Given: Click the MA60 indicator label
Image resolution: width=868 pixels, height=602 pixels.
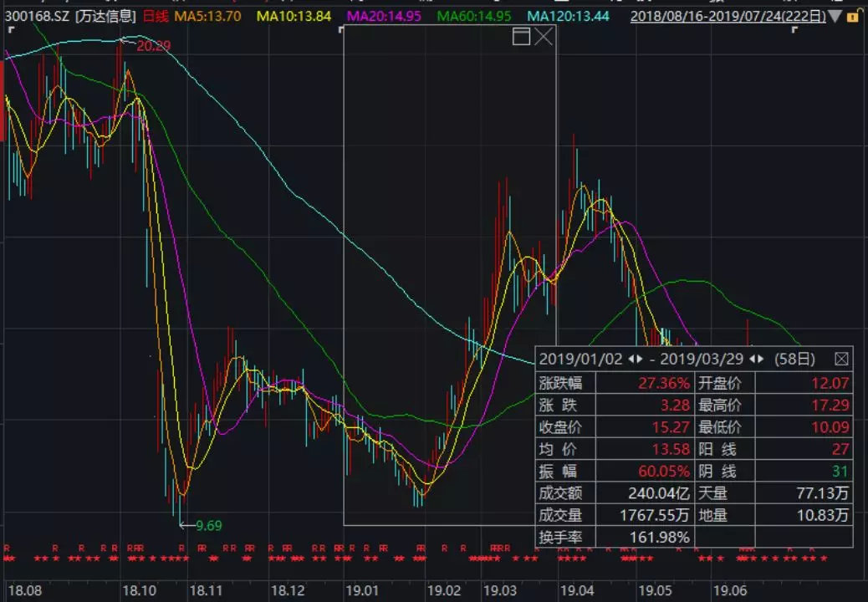Looking at the screenshot, I should [474, 16].
